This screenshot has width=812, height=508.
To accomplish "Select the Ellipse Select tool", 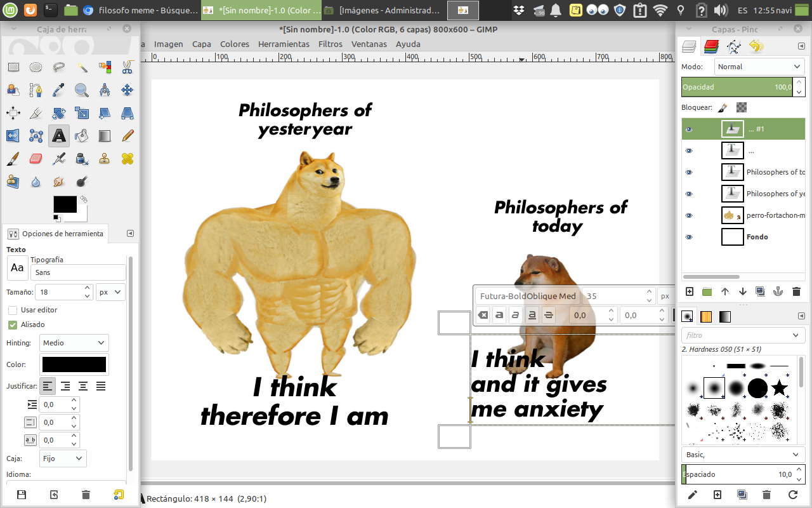I will pyautogui.click(x=36, y=67).
